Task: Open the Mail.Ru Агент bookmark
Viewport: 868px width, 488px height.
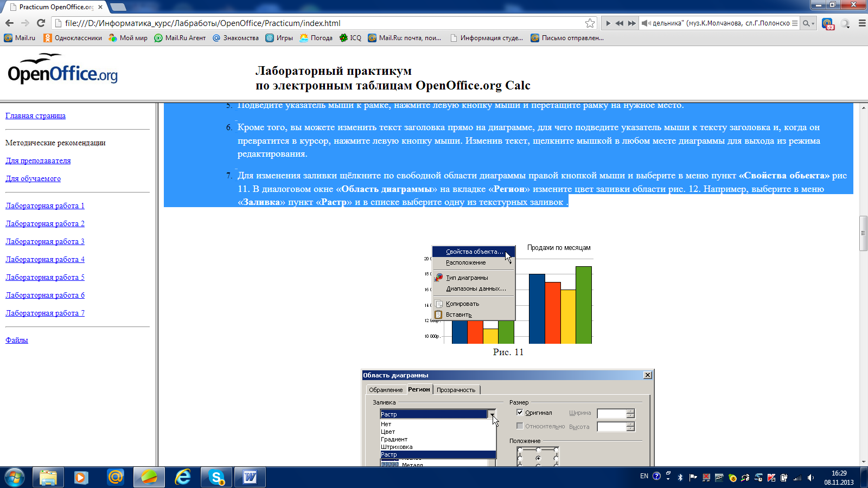Action: pos(180,38)
